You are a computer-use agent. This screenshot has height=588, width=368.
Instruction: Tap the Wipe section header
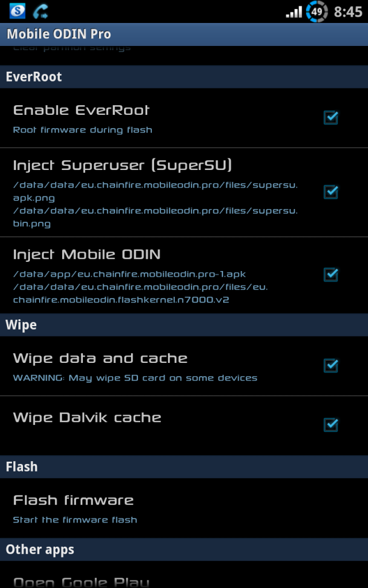pyautogui.click(x=184, y=325)
